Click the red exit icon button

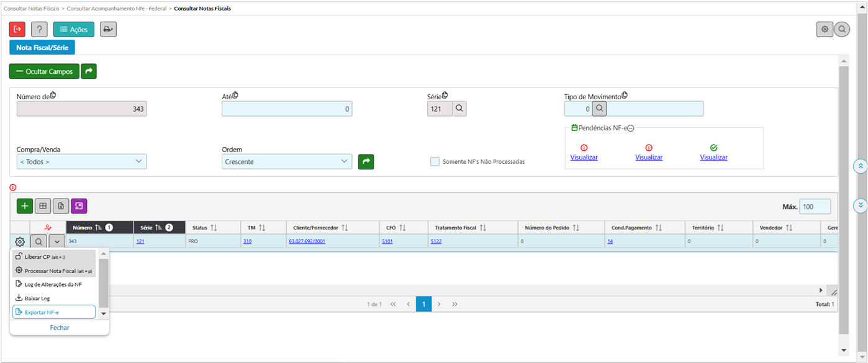coord(17,29)
